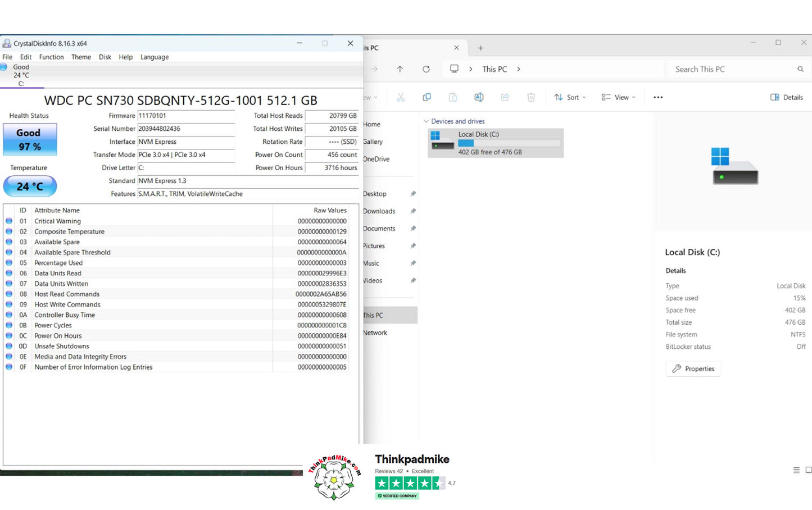Open the Help menu in CrystalDiskInfo
The width and height of the screenshot is (812, 510).
click(126, 57)
